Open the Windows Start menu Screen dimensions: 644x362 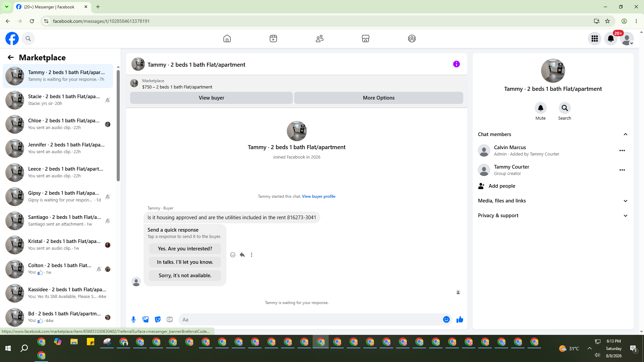tap(8, 349)
